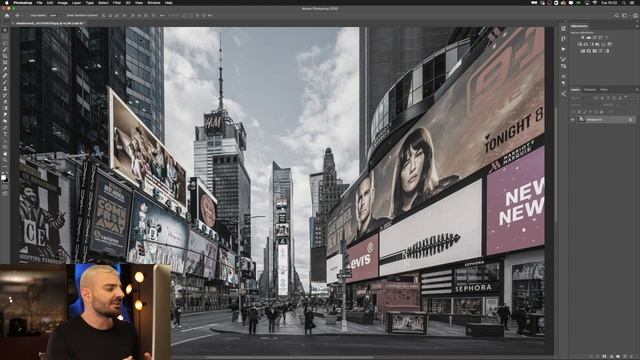The width and height of the screenshot is (640, 360).
Task: Switch to the Channels tab
Action: click(589, 89)
